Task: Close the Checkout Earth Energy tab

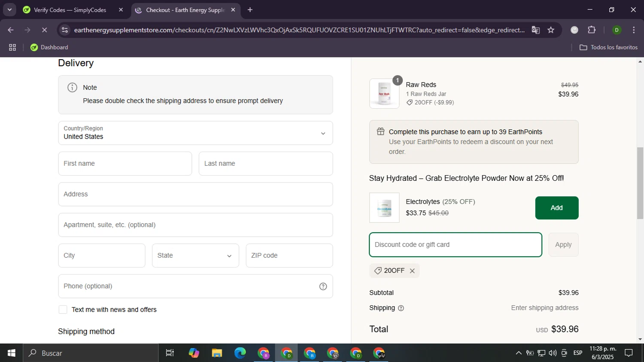Action: tap(233, 10)
